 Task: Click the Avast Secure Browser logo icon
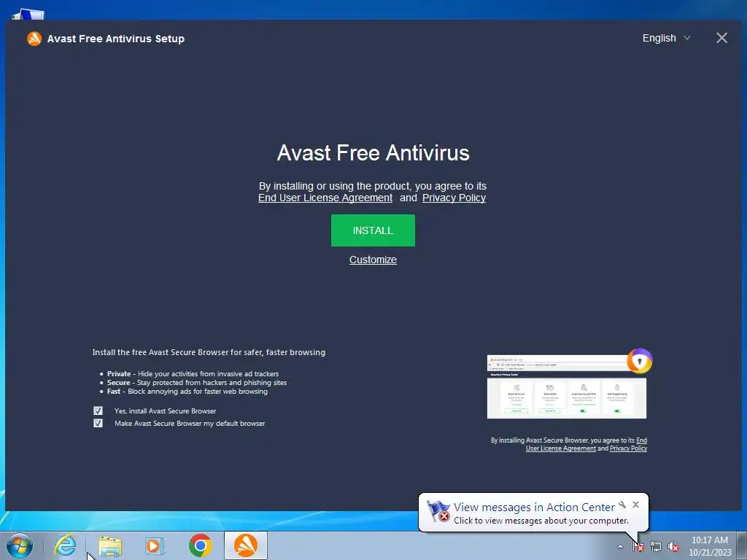pyautogui.click(x=639, y=361)
